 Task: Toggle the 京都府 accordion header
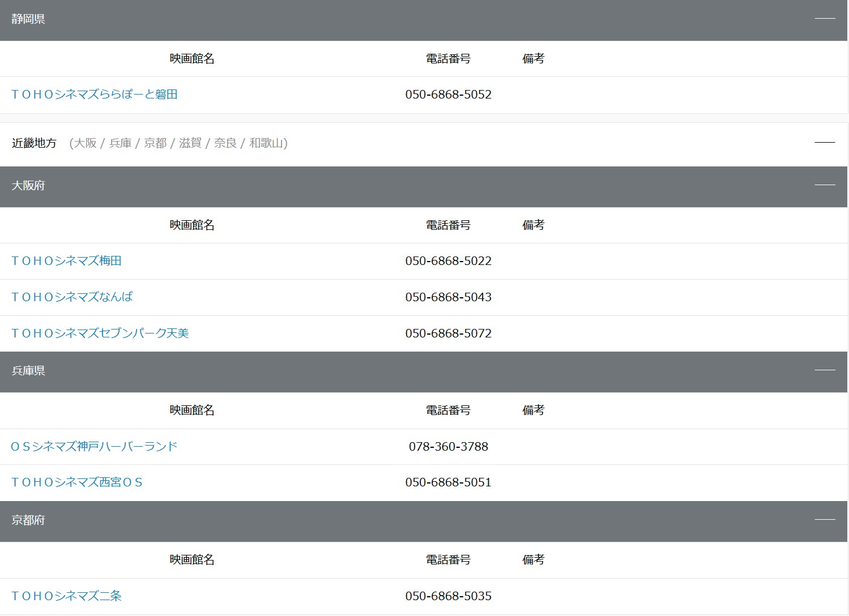pyautogui.click(x=396, y=520)
